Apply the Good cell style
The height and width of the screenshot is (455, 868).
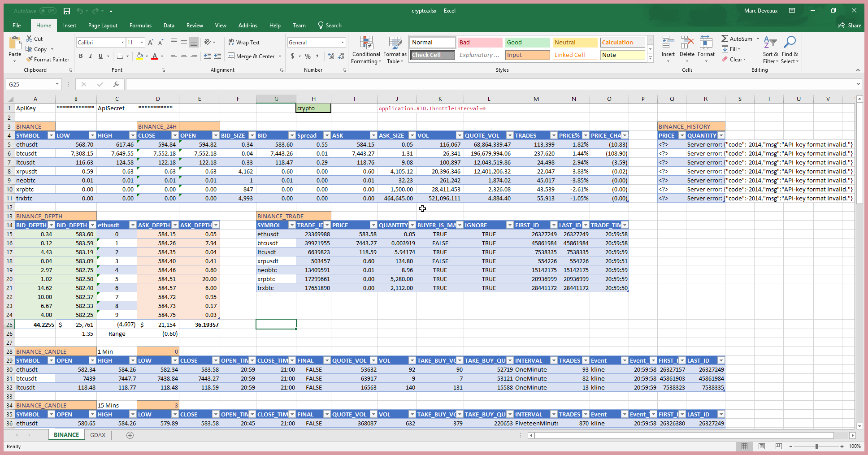click(x=527, y=42)
